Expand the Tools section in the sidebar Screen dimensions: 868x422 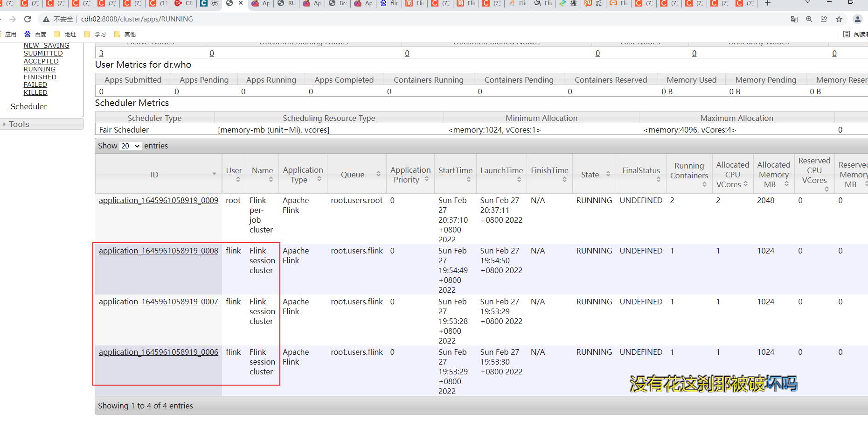[19, 124]
